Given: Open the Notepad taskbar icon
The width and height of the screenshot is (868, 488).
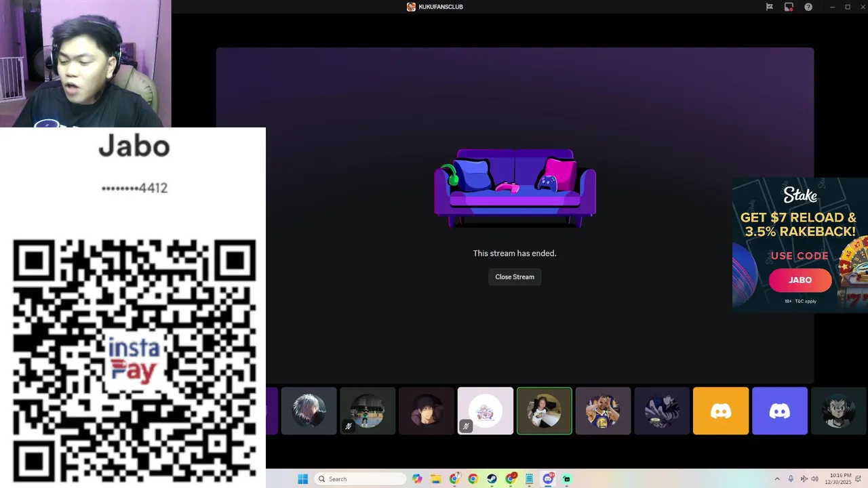Looking at the screenshot, I should click(x=529, y=479).
